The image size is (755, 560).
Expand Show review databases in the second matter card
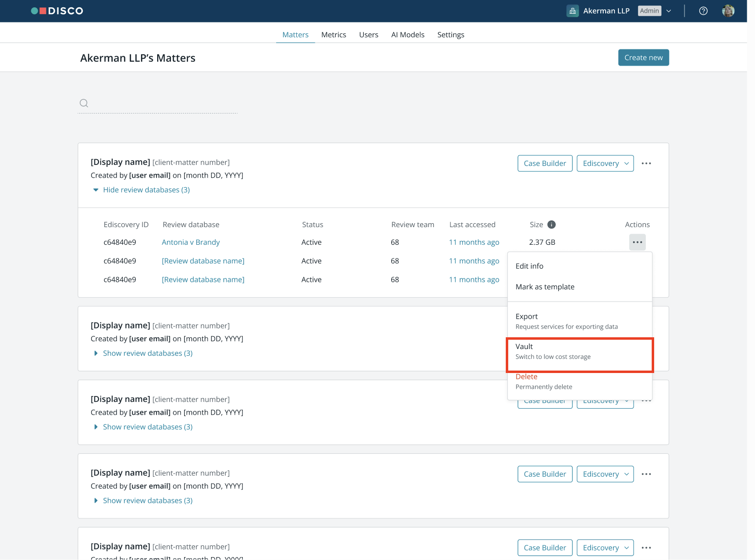coord(143,353)
